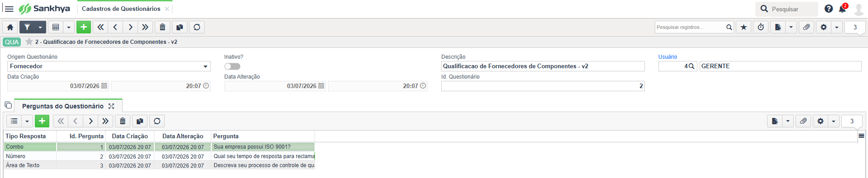This screenshot has width=868, height=178.
Task: Expand the filter dropdown arrow
Action: point(40,27)
